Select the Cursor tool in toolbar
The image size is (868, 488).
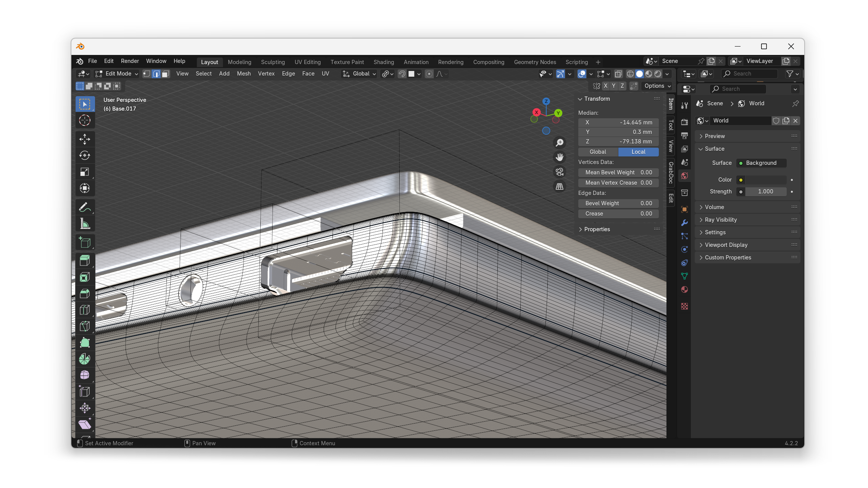[85, 121]
